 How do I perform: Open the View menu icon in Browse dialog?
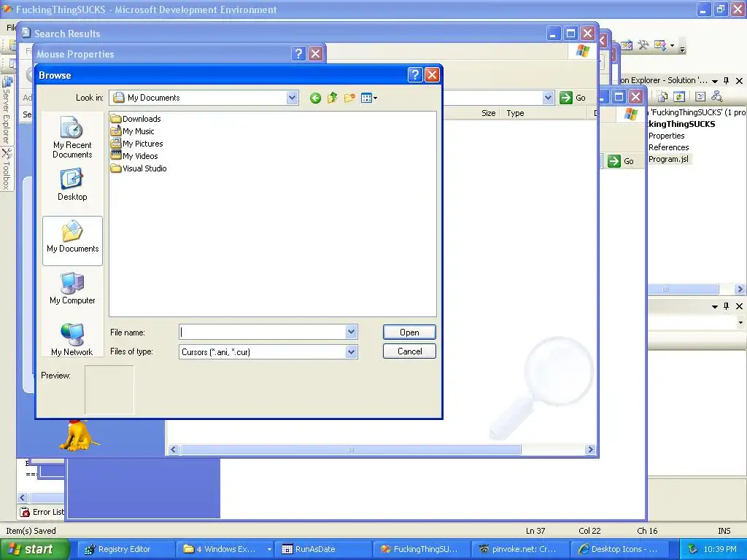(x=369, y=98)
